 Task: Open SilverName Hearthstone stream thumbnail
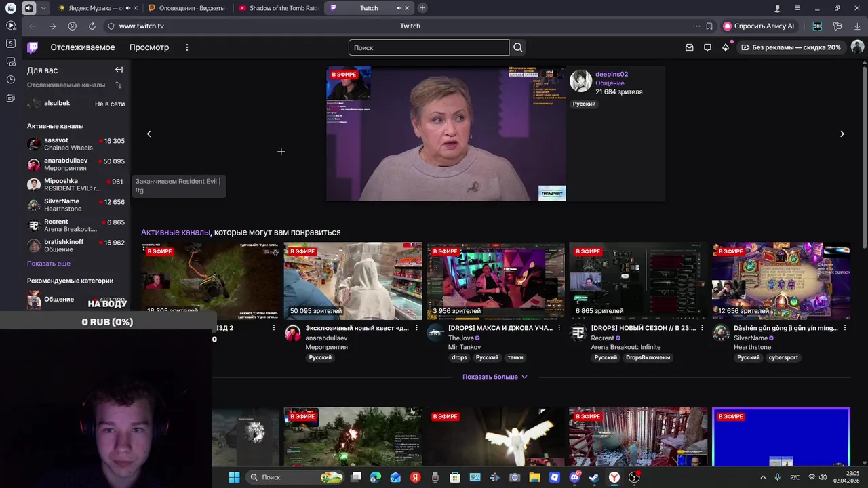(x=781, y=281)
